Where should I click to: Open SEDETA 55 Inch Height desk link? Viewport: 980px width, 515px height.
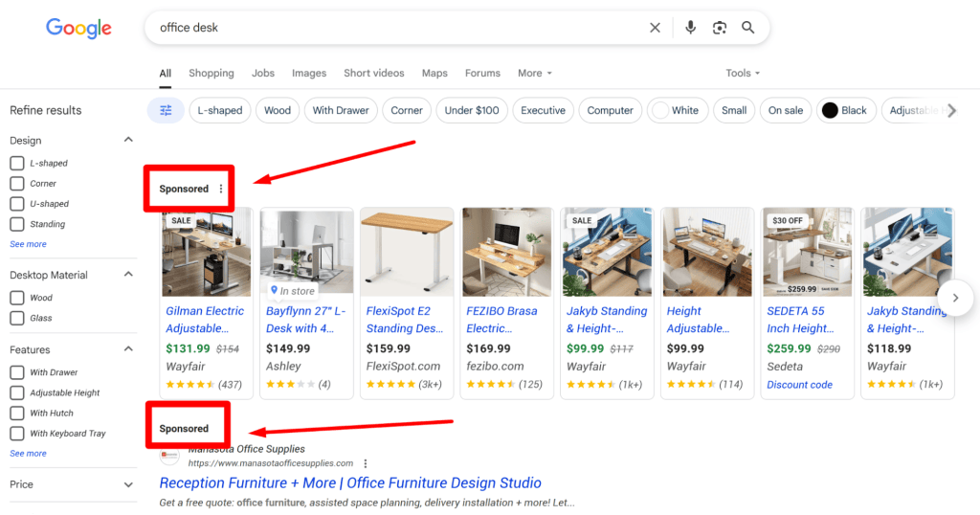pos(801,320)
